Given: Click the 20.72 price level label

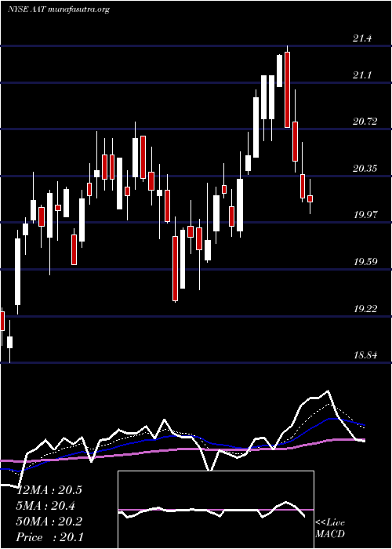Looking at the screenshot, I should 365,122.
